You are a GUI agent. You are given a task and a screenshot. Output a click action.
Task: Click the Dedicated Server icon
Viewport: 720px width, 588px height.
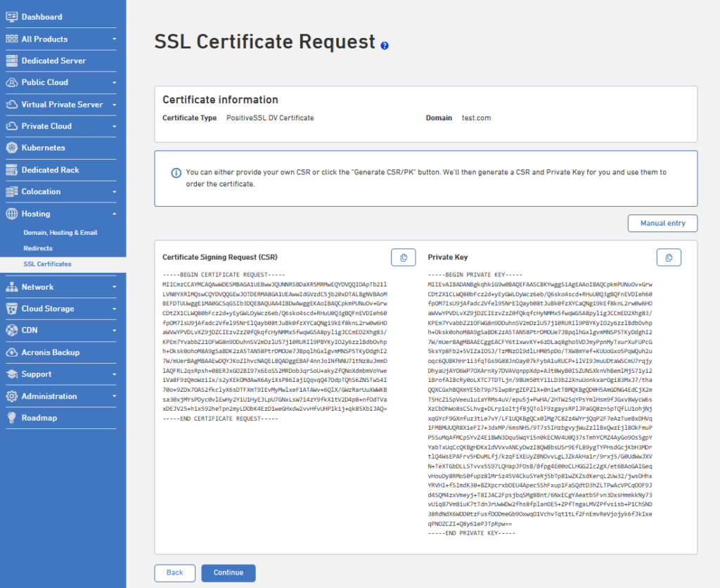pyautogui.click(x=12, y=60)
